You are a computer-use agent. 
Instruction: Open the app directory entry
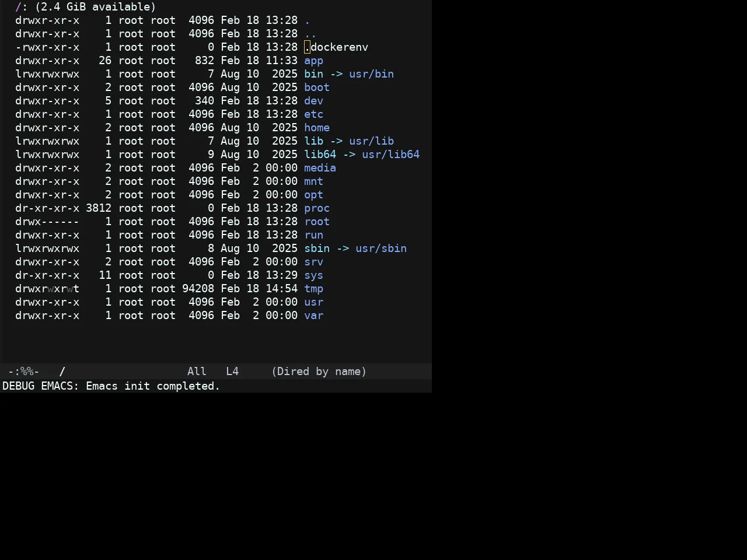(x=313, y=61)
